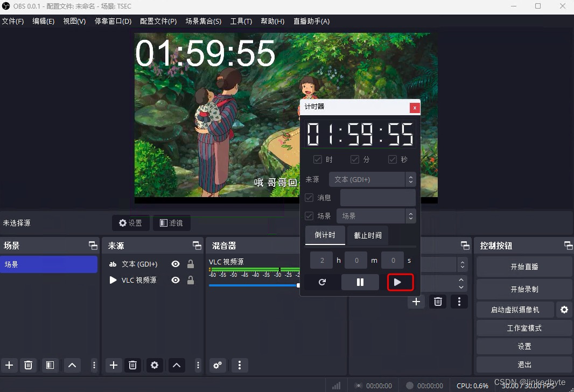This screenshot has height=392, width=574.
Task: Click the 滤镜 filters button
Action: [x=171, y=223]
